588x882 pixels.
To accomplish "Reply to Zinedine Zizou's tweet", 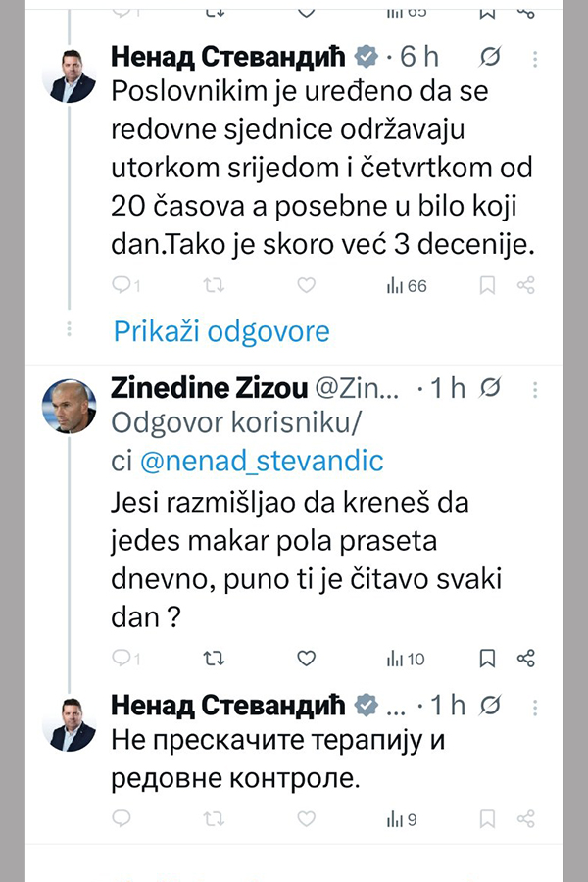I will click(122, 658).
